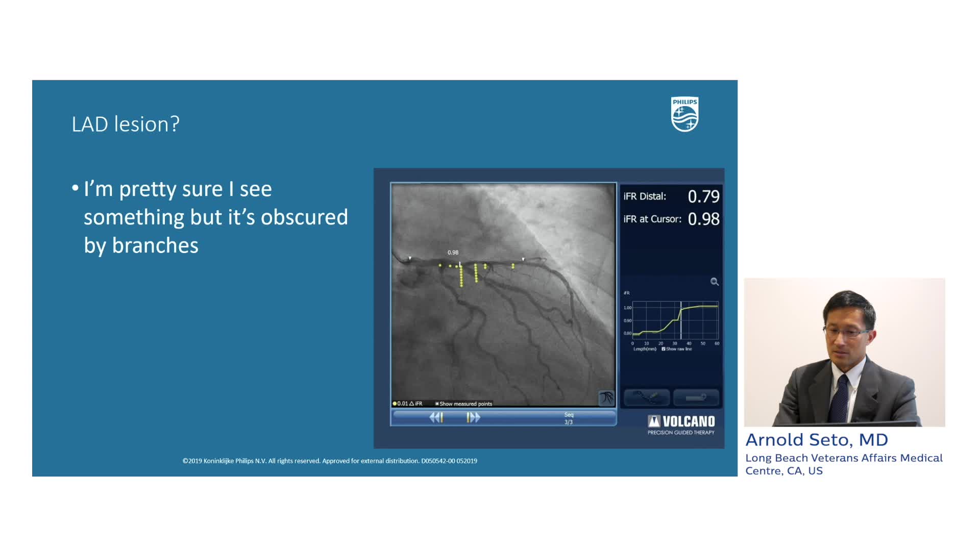980x551 pixels.
Task: Step to previous sequence with rewind arrows
Action: (x=436, y=418)
